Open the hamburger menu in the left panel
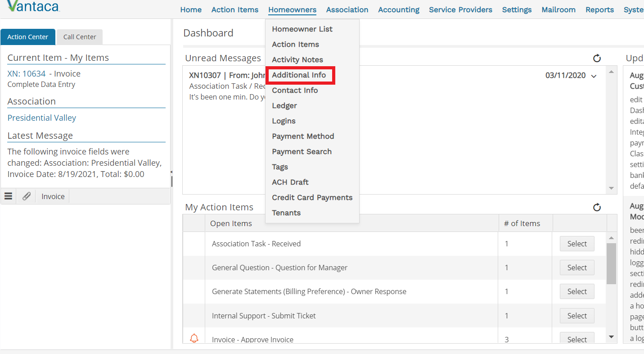The image size is (644, 354). [8, 196]
